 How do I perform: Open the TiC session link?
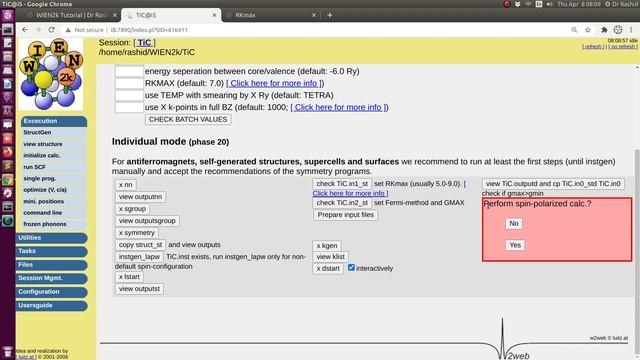point(144,43)
